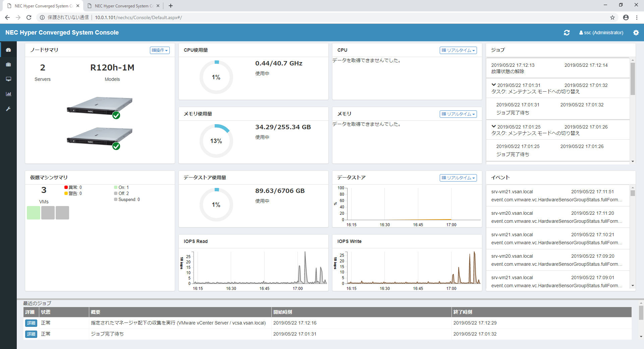Select the bottom server image
The width and height of the screenshot is (644, 349).
pos(100,137)
